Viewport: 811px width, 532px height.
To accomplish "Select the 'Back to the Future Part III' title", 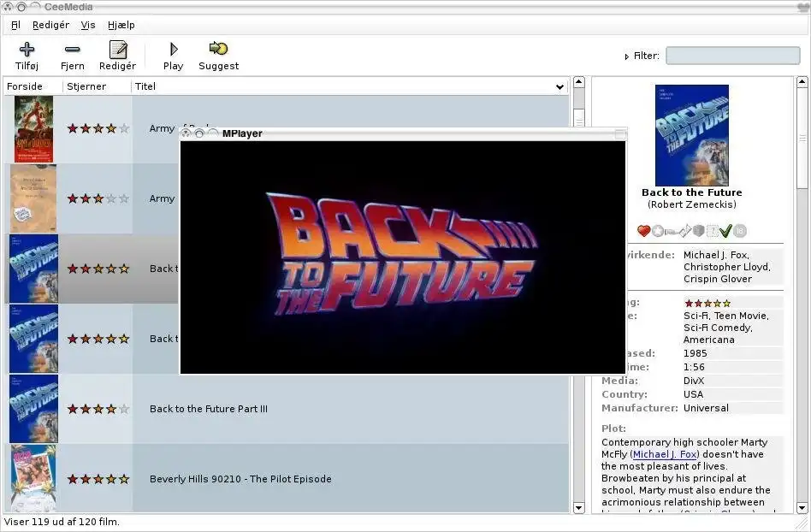I will click(x=209, y=409).
